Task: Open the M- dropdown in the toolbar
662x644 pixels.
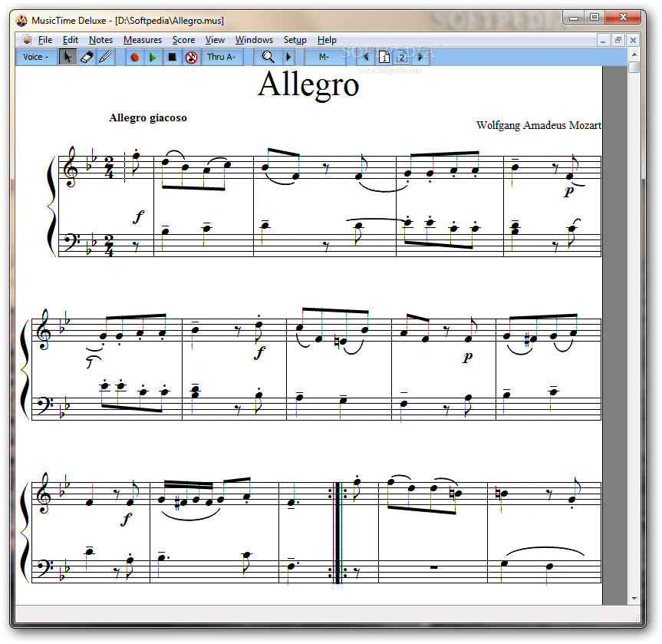Action: point(325,57)
